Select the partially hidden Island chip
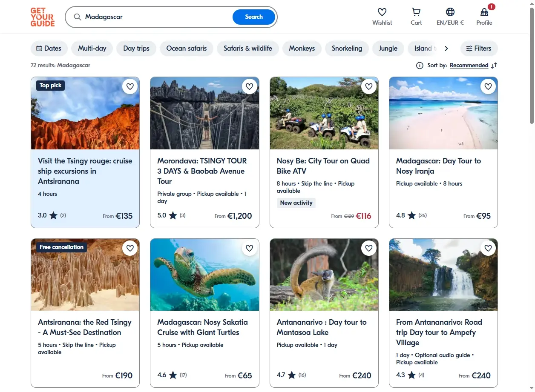 click(423, 49)
